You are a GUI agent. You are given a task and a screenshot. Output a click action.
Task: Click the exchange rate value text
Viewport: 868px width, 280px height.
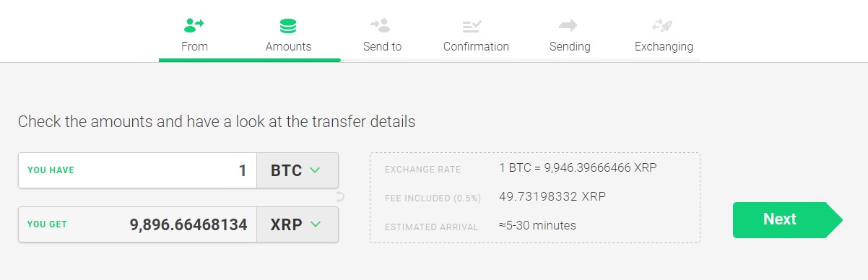click(578, 168)
